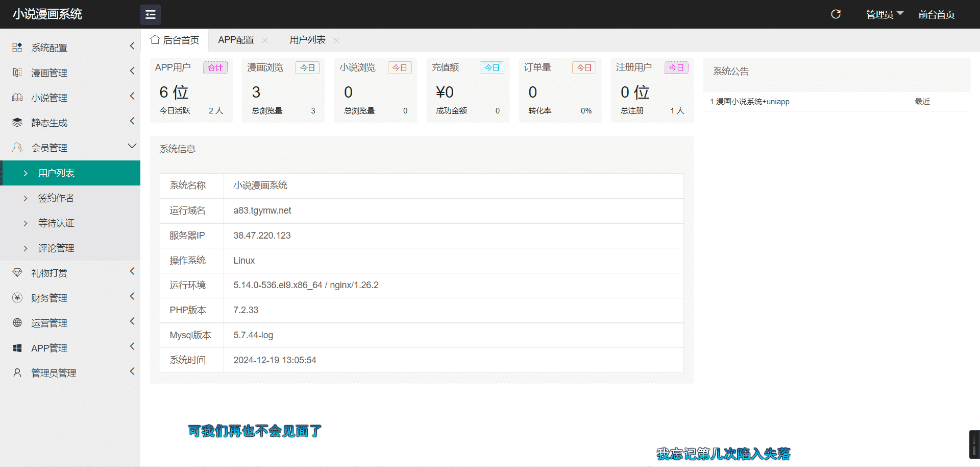The width and height of the screenshot is (980, 467).
Task: Click the 运营管理 globe icon
Action: tap(17, 323)
